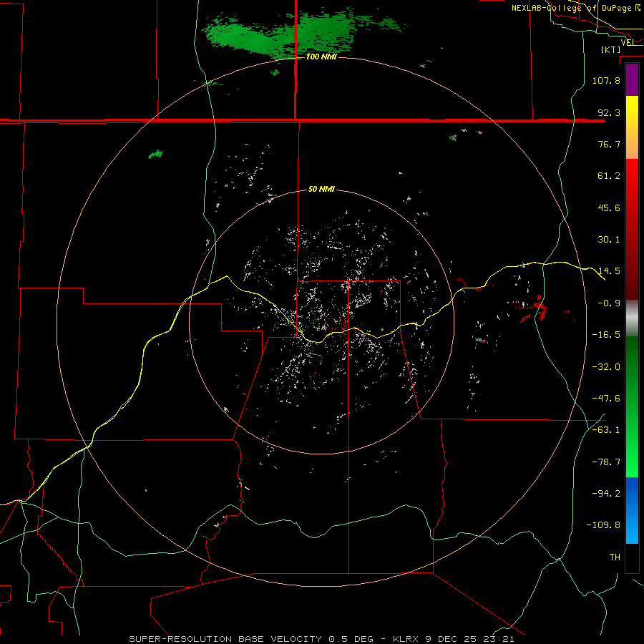Click the -32.0 legend value
This screenshot has width=644, height=644.
click(606, 367)
